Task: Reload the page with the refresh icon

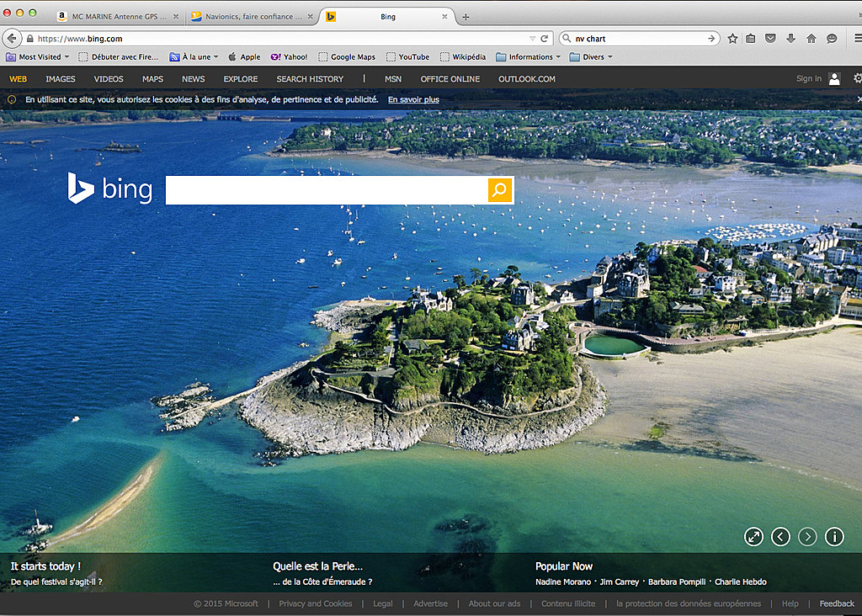Action: (x=545, y=39)
